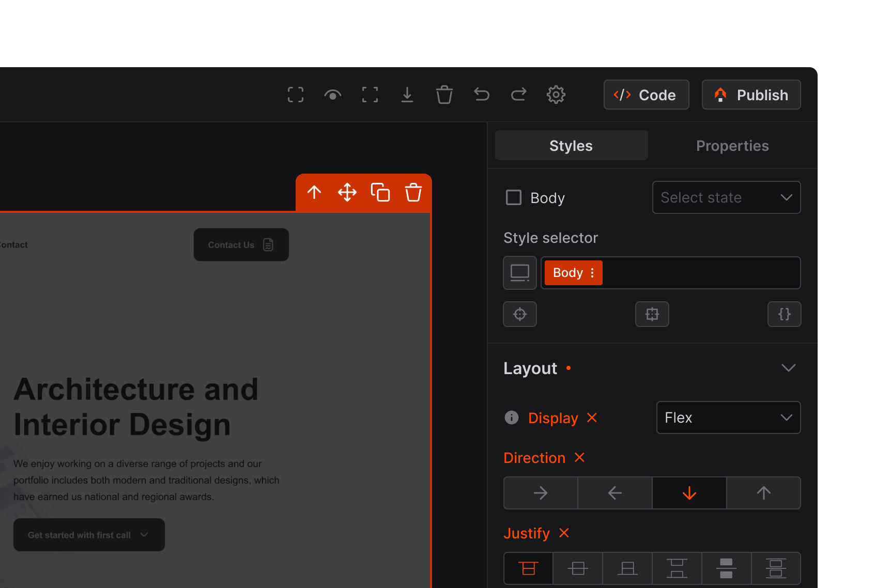The image size is (891, 588).
Task: Click Get started with first call button
Action: coord(89,535)
